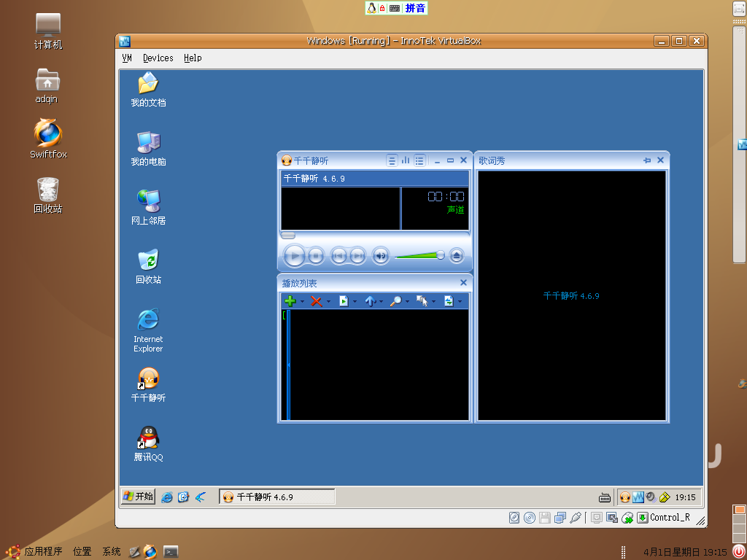The width and height of the screenshot is (747, 560).
Task: Click the play-mode icon in playlist toolbar
Action: pyautogui.click(x=449, y=301)
